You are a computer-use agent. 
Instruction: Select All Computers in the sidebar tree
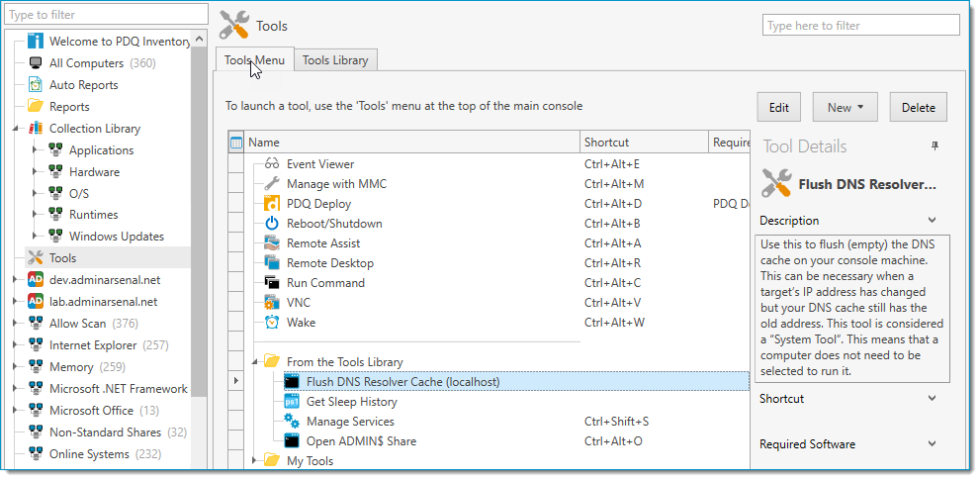coord(88,63)
